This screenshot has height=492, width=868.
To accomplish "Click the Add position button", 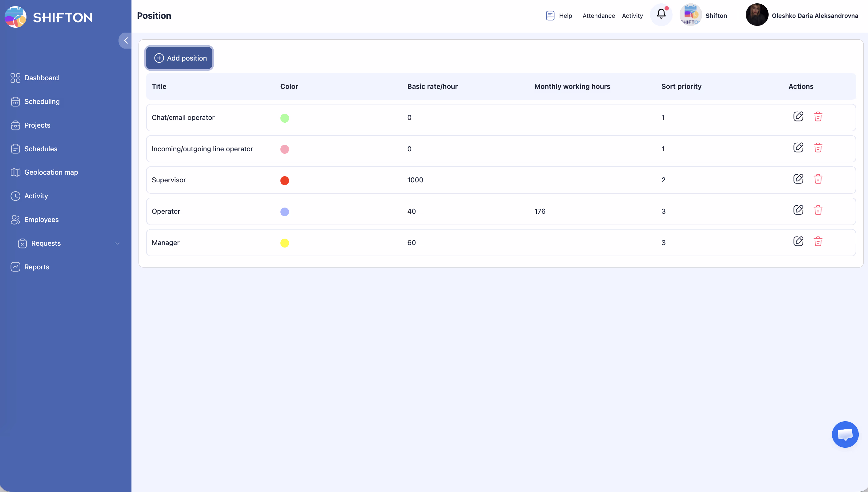I will (179, 58).
